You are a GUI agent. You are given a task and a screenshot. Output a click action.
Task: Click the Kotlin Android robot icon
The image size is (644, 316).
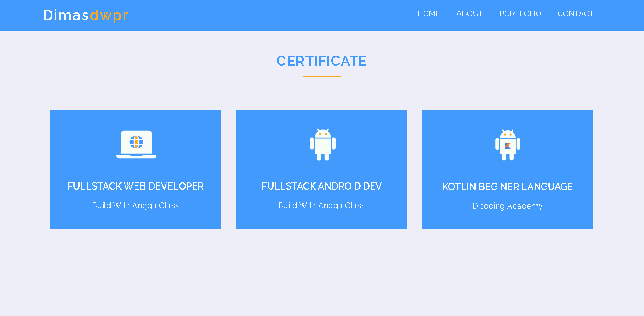click(508, 145)
